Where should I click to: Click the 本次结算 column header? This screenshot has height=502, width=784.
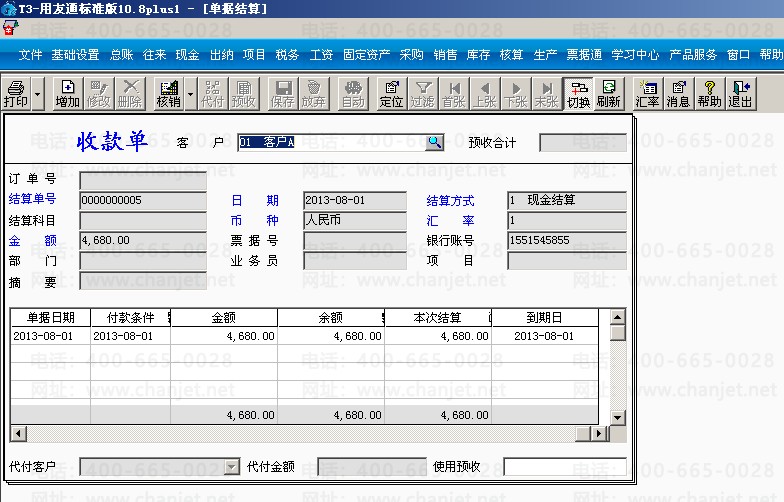[438, 318]
